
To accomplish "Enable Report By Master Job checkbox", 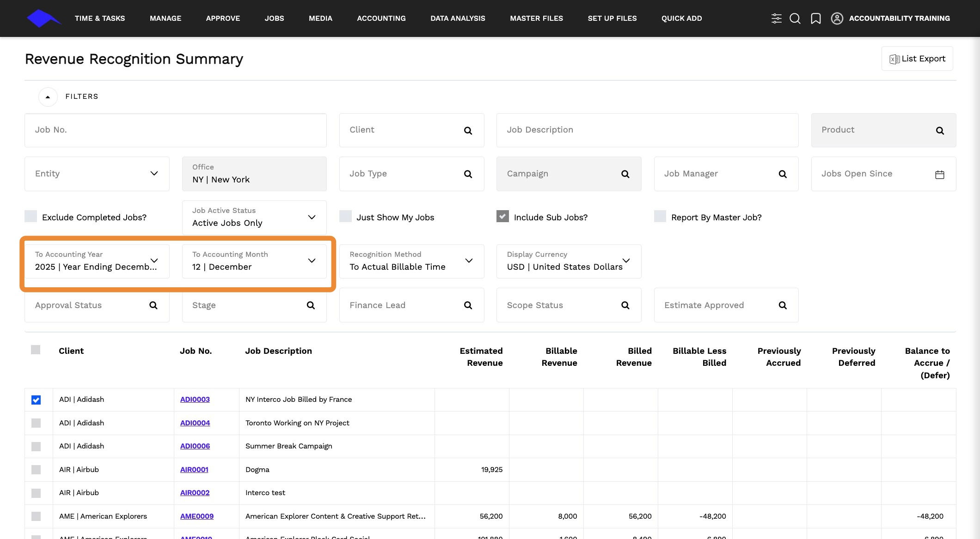I will [660, 216].
